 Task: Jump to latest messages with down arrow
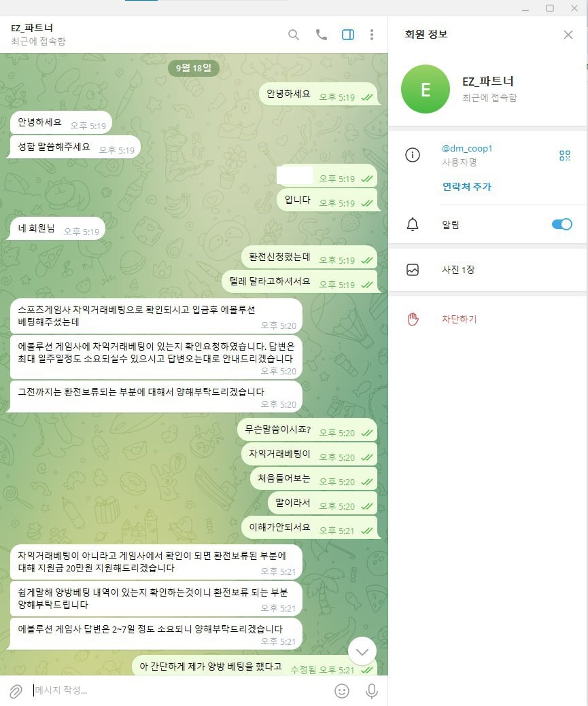tap(362, 651)
